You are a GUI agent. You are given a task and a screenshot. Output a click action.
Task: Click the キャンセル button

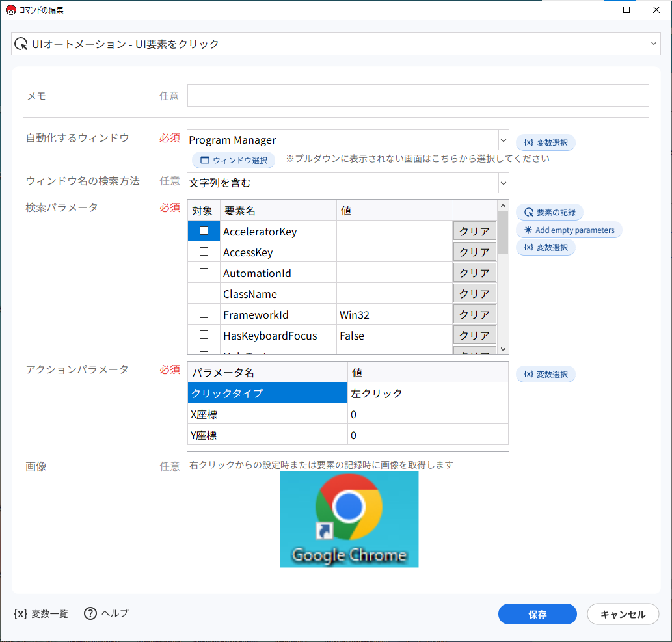pyautogui.click(x=623, y=614)
